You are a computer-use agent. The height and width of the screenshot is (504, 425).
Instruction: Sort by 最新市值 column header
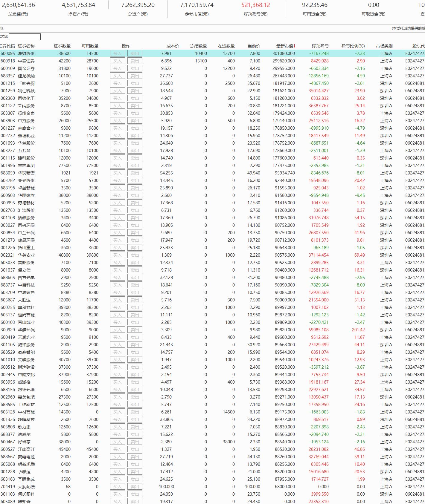pyautogui.click(x=286, y=46)
